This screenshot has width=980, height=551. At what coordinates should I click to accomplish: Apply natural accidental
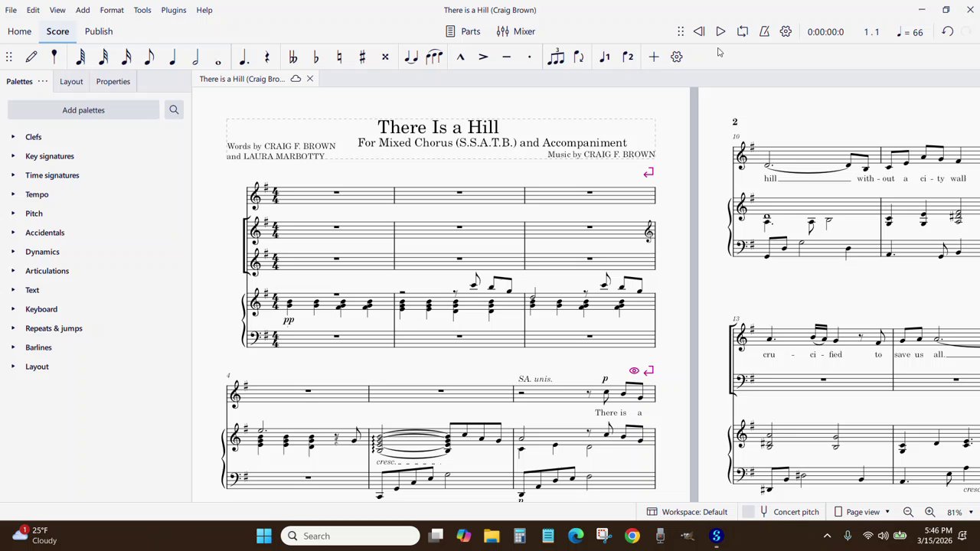point(339,57)
